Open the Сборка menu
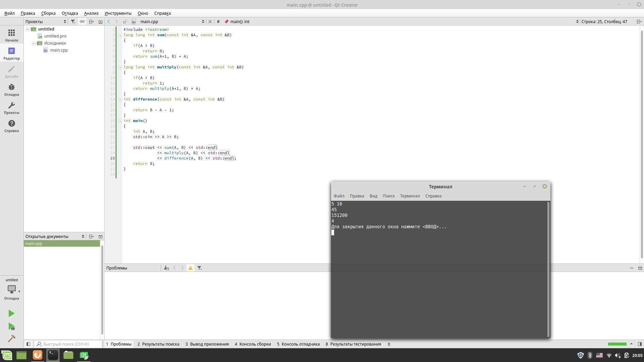This screenshot has width=644, height=362. (48, 13)
